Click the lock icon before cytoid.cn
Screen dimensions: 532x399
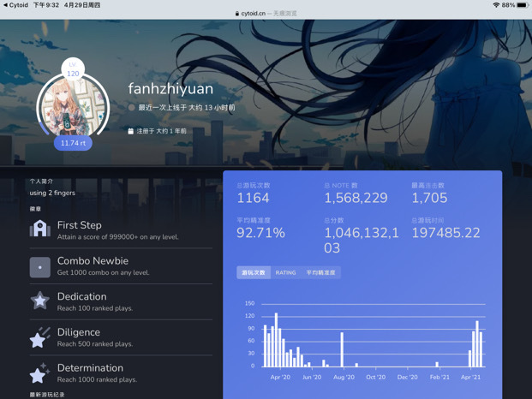tap(237, 14)
